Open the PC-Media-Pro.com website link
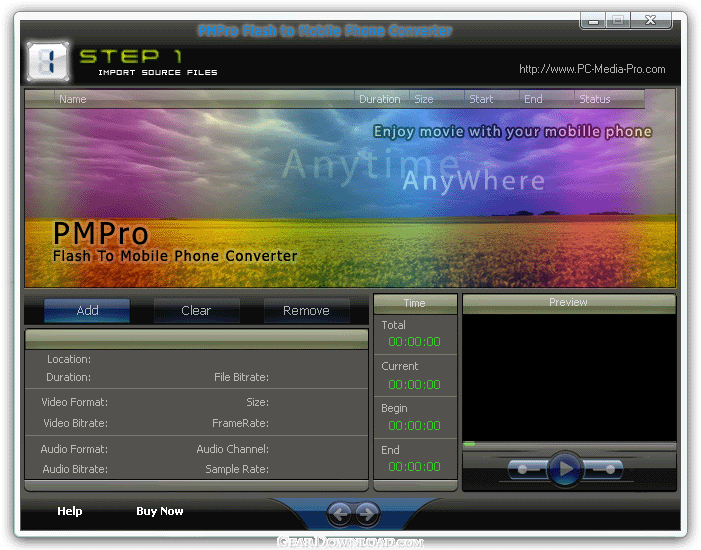Screen dimensions: 701x550 [592, 69]
